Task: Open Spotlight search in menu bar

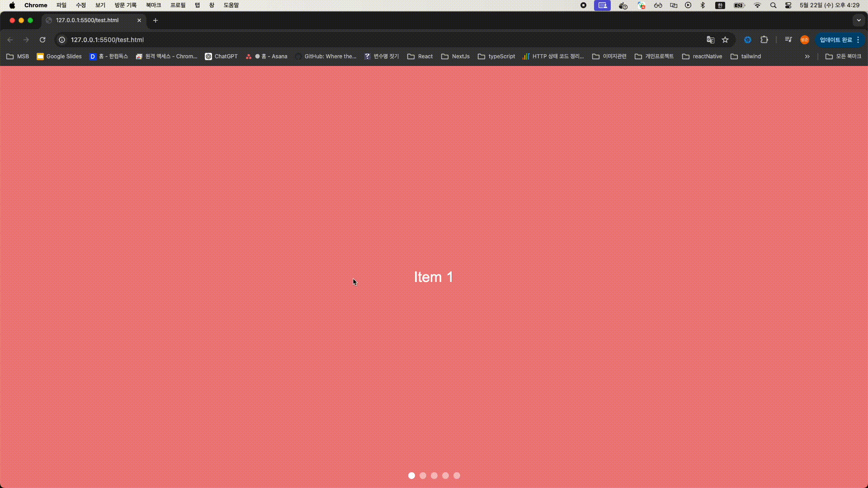Action: [773, 5]
